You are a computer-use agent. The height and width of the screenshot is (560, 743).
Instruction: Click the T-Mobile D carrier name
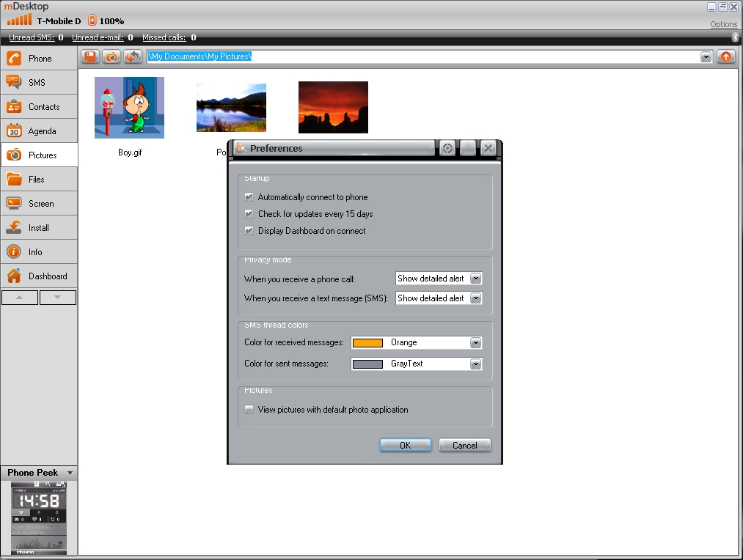coord(59,21)
